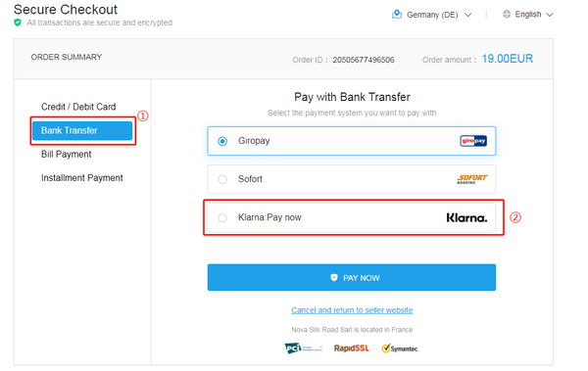Select the Giropay radio button
Viewport: 588px width, 371px height.
222,141
